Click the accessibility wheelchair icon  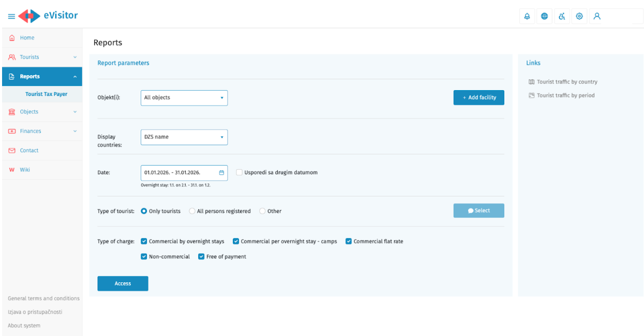coord(562,16)
